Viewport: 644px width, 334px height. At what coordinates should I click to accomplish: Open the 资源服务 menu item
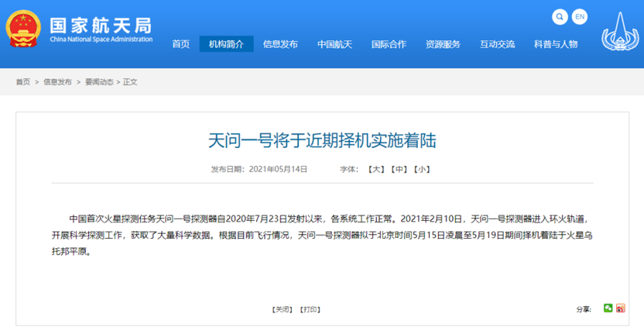pyautogui.click(x=443, y=44)
